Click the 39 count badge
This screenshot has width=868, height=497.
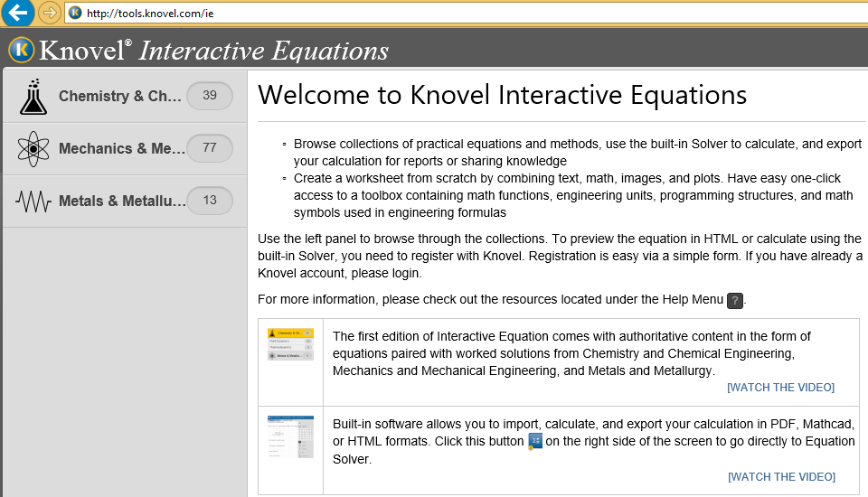pyautogui.click(x=210, y=95)
